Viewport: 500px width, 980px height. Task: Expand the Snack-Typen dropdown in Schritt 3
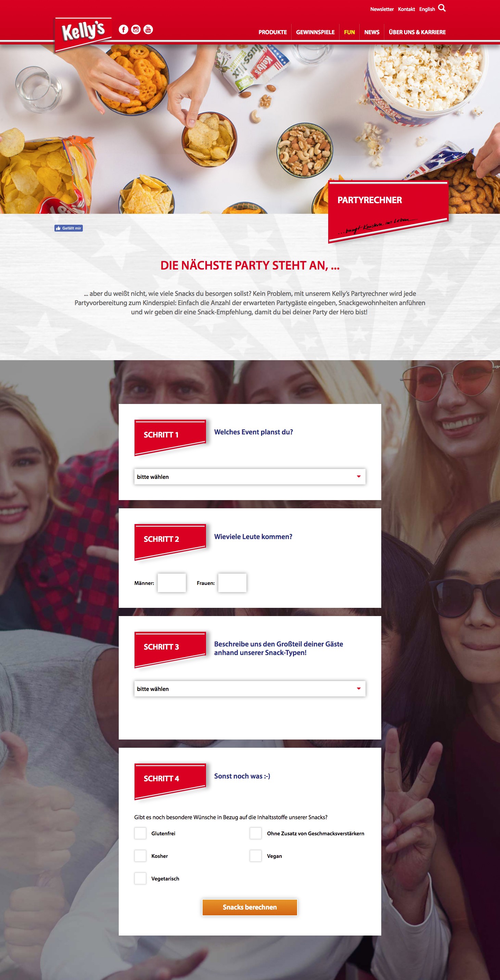tap(249, 689)
